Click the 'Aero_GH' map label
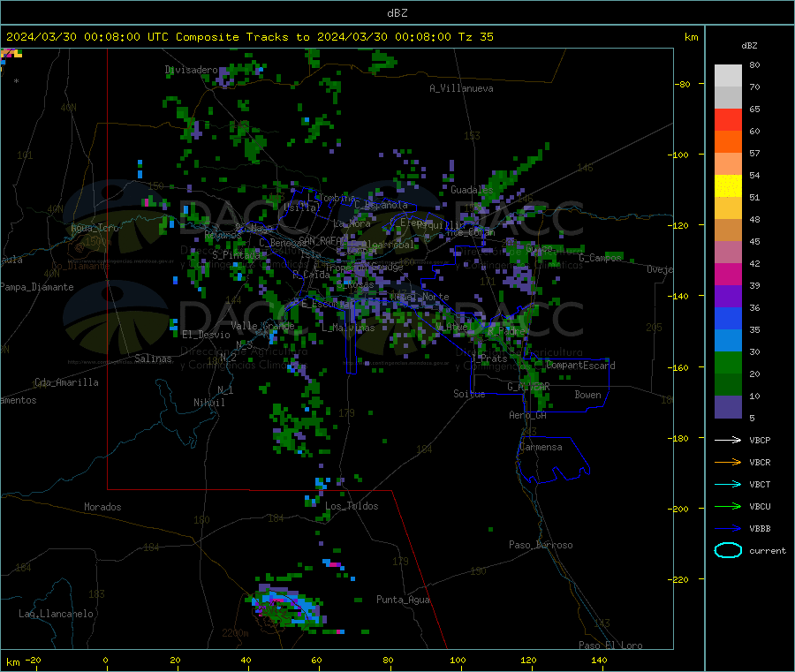The image size is (795, 672). click(527, 415)
